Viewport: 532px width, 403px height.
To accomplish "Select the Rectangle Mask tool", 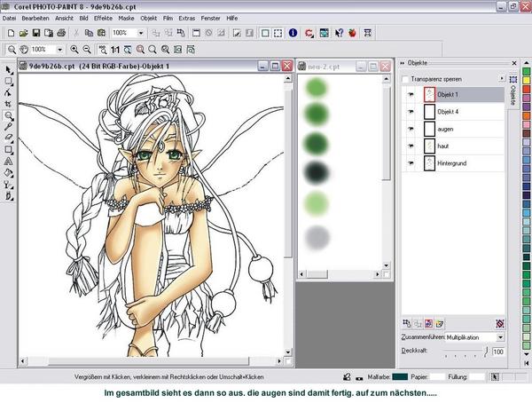I will (9, 82).
